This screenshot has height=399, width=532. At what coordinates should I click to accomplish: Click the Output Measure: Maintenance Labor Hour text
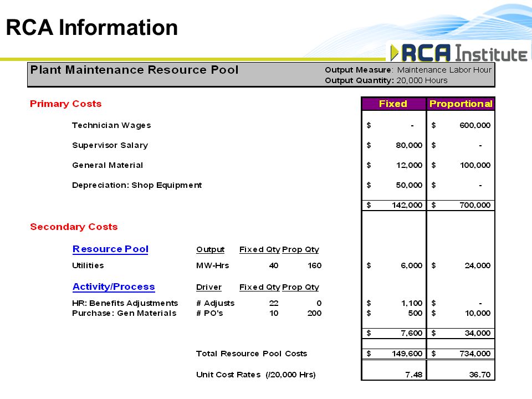(x=408, y=70)
